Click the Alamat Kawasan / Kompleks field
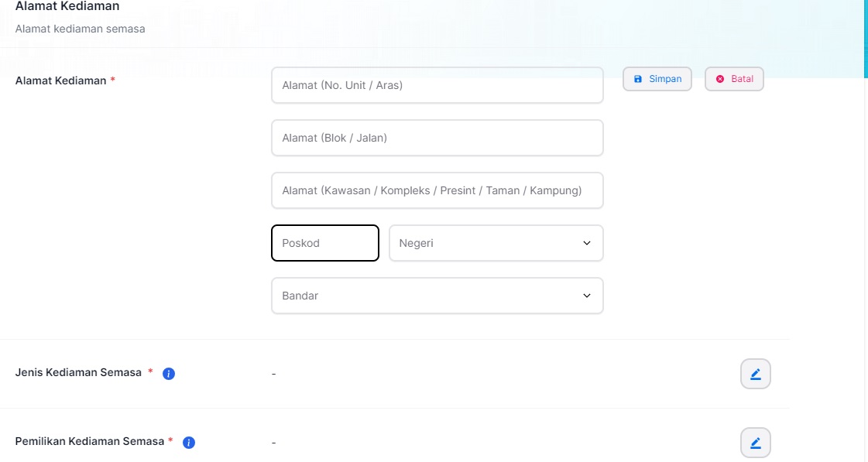This screenshot has width=868, height=462. pyautogui.click(x=437, y=190)
